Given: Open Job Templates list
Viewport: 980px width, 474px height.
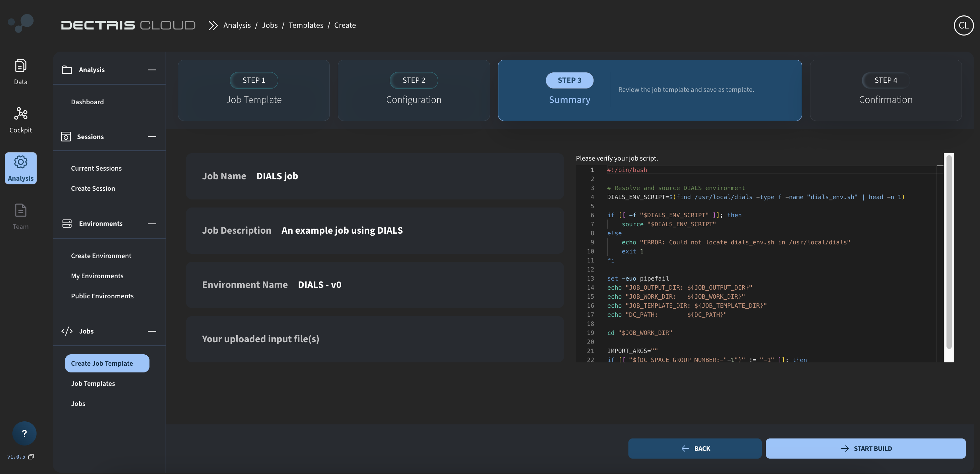Looking at the screenshot, I should [x=93, y=383].
